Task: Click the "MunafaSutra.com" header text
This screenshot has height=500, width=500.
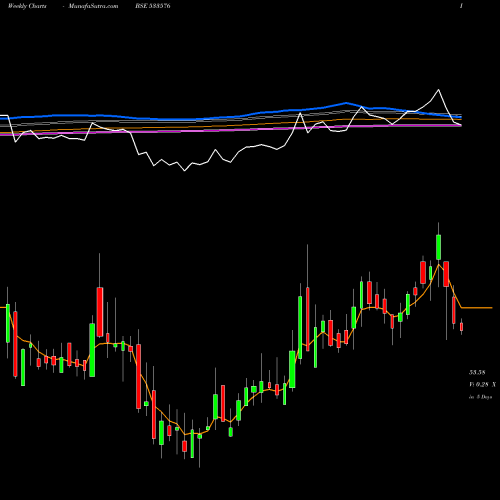Action: [93, 6]
